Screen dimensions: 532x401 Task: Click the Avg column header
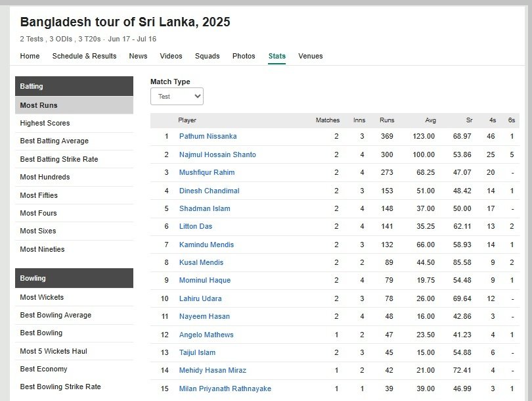point(430,120)
